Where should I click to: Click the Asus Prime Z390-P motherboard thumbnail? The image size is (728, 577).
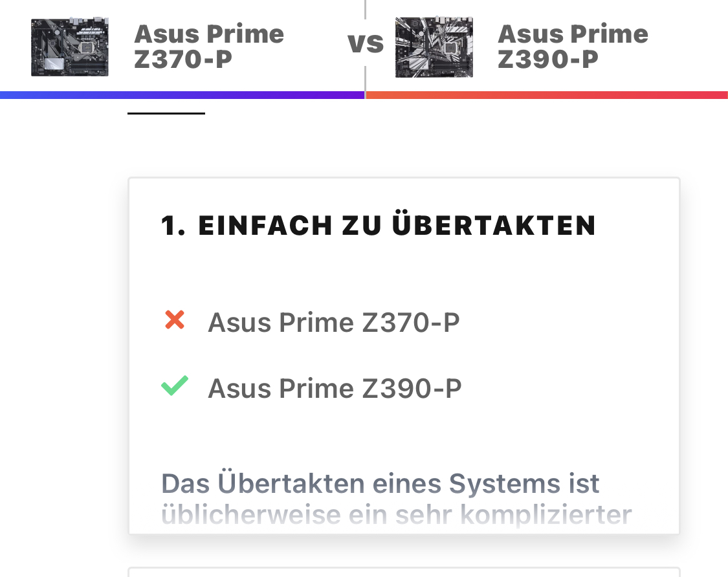pos(434,47)
